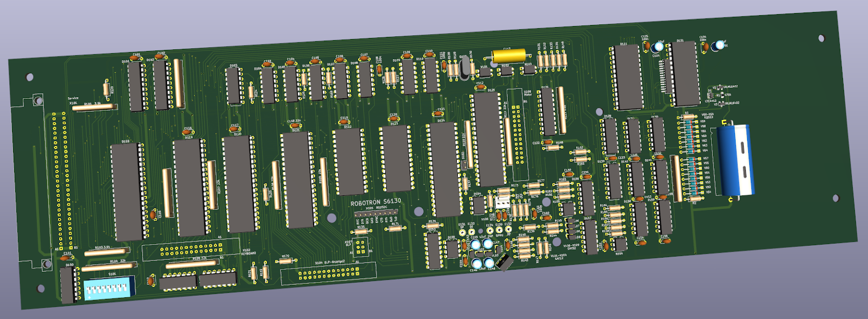Click the ROBOTRON S6130 silkscreen text
The width and height of the screenshot is (868, 319).
[376, 202]
